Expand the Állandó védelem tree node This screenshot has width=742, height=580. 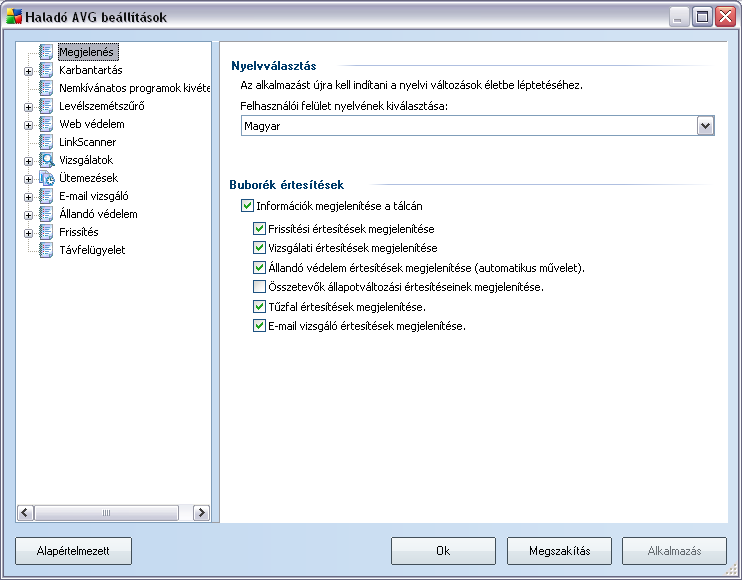click(28, 215)
